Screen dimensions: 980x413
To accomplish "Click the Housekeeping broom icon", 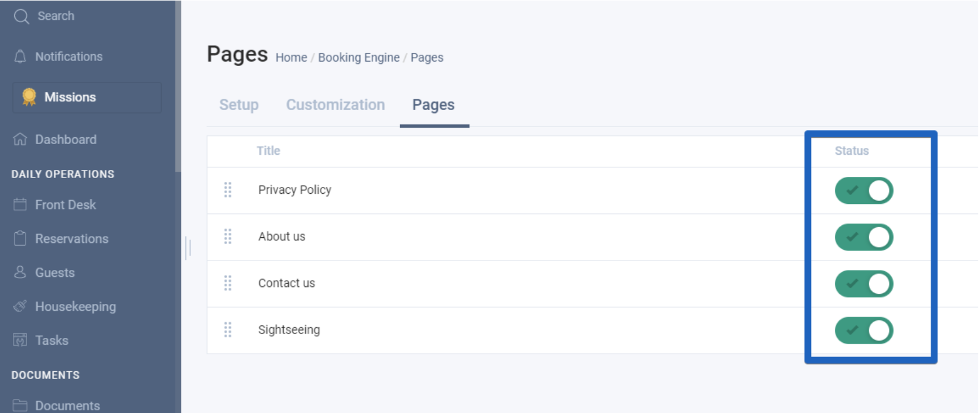I will pyautogui.click(x=20, y=306).
